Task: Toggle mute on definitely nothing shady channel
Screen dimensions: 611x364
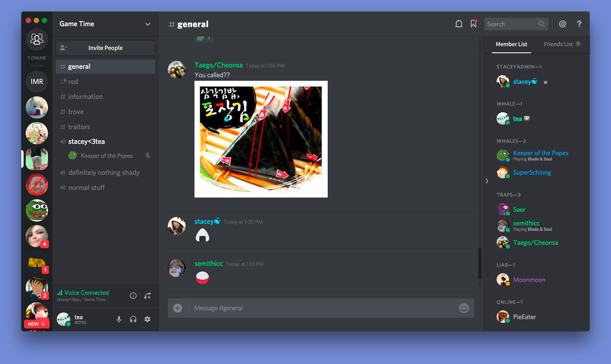Action: (63, 172)
